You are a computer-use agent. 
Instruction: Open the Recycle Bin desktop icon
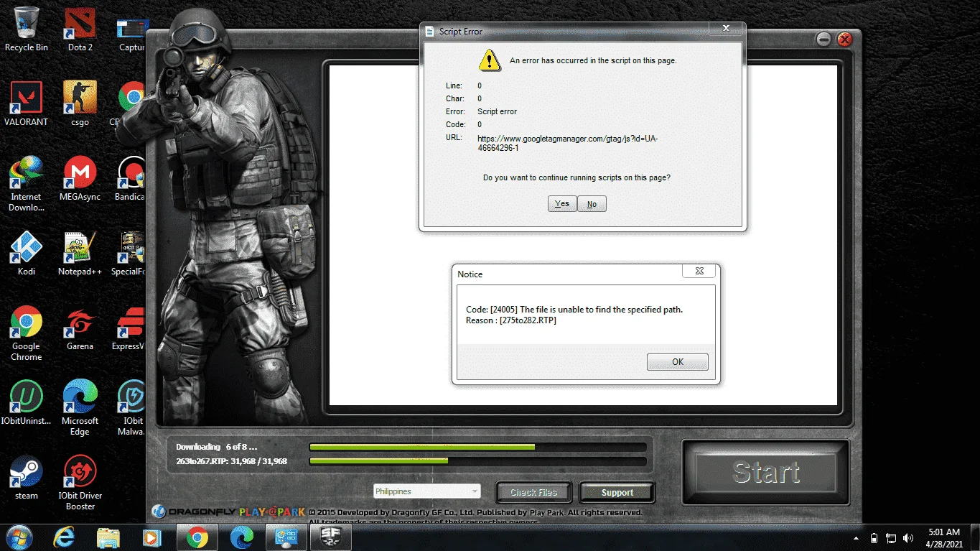[27, 29]
